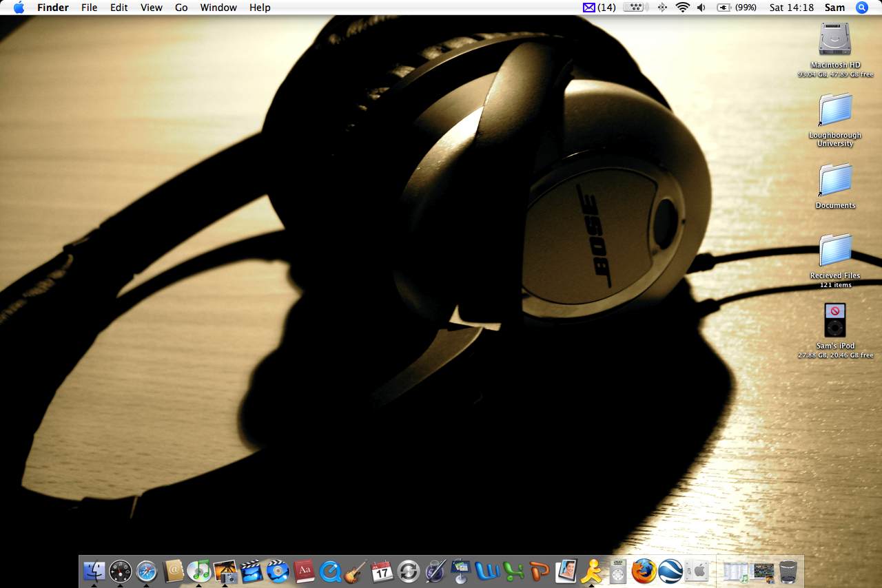Open Spotlight search icon
Image resolution: width=882 pixels, height=588 pixels.
click(862, 8)
